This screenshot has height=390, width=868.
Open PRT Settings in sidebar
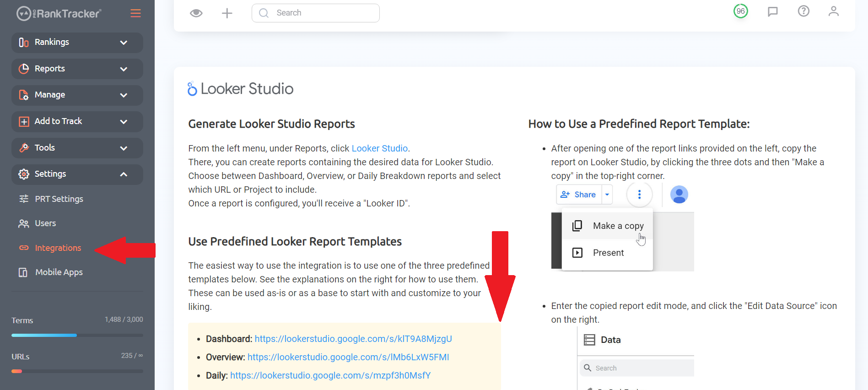tap(59, 199)
